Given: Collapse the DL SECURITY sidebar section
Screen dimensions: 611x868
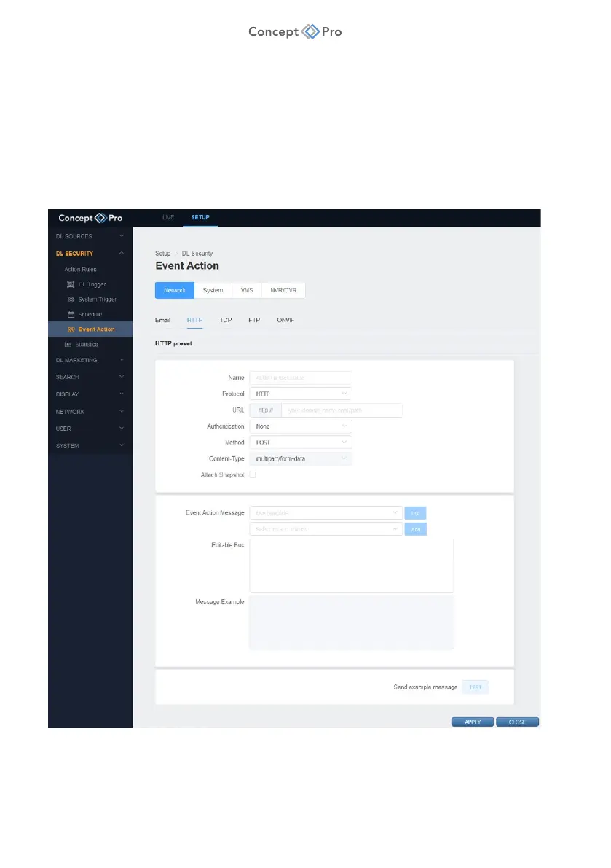Looking at the screenshot, I should coord(90,254).
